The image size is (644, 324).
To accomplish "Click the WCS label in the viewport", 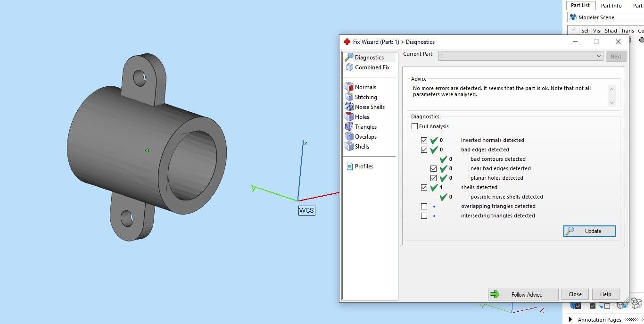I will tap(306, 210).
